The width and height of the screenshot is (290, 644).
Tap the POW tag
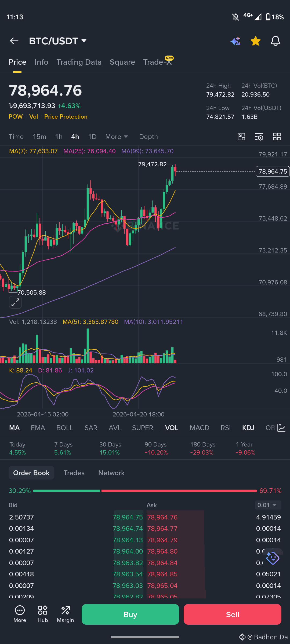tap(16, 116)
